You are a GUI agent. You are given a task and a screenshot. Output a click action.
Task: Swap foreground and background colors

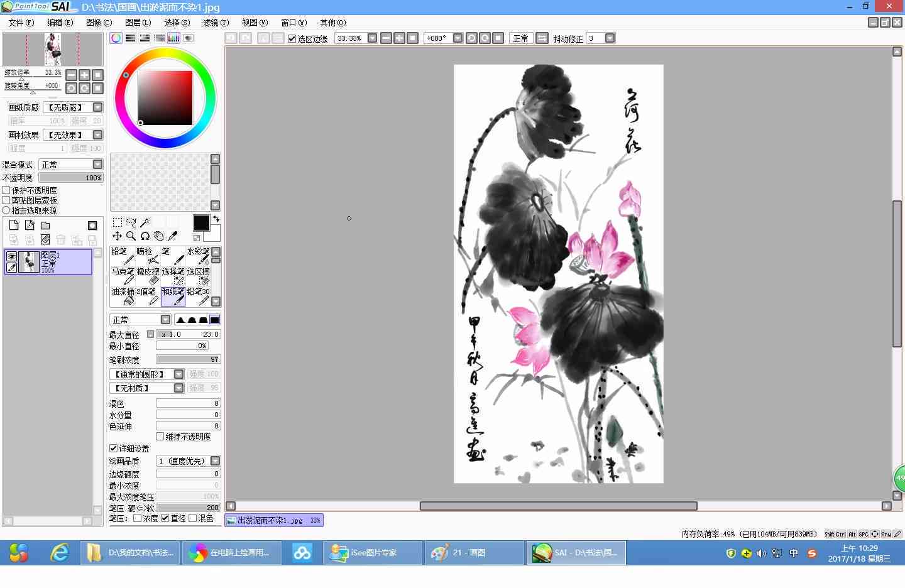tap(216, 219)
